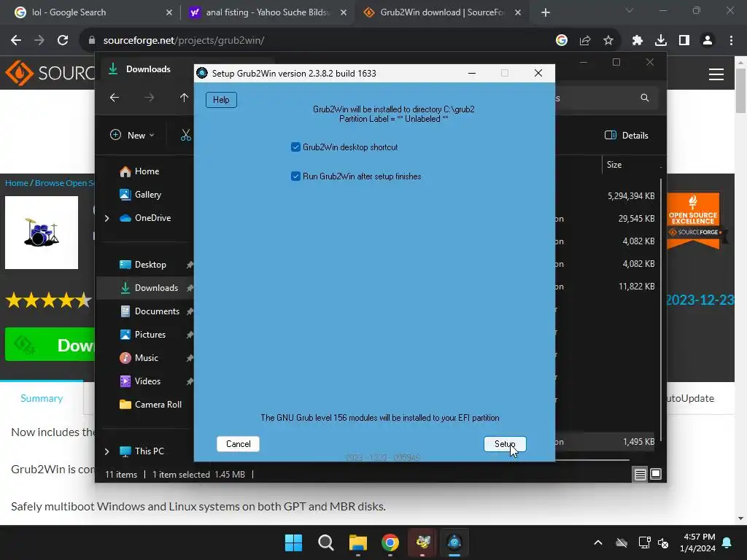Screen dimensions: 747x560
Task: Open notification bell in taskbar
Action: coord(727,542)
